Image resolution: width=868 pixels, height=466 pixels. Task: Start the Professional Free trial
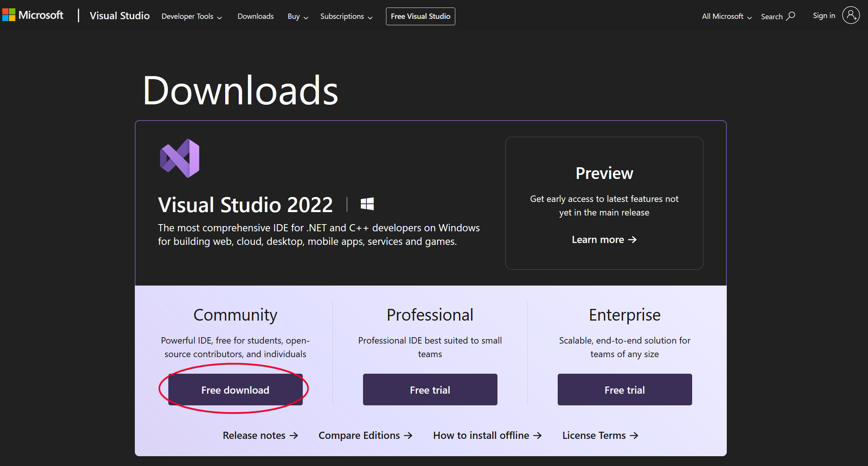430,390
